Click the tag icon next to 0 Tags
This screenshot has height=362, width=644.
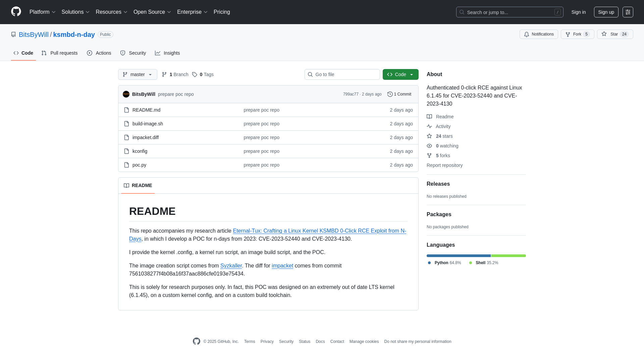tap(195, 74)
